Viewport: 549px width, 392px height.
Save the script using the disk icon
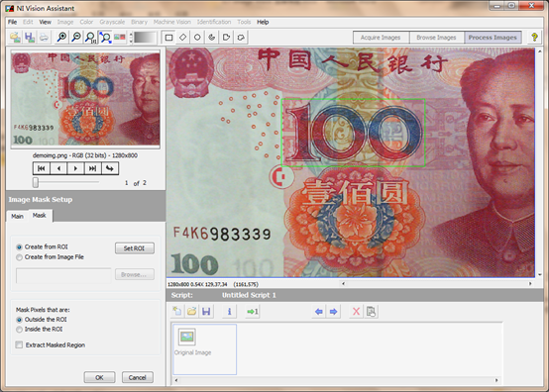pyautogui.click(x=206, y=311)
